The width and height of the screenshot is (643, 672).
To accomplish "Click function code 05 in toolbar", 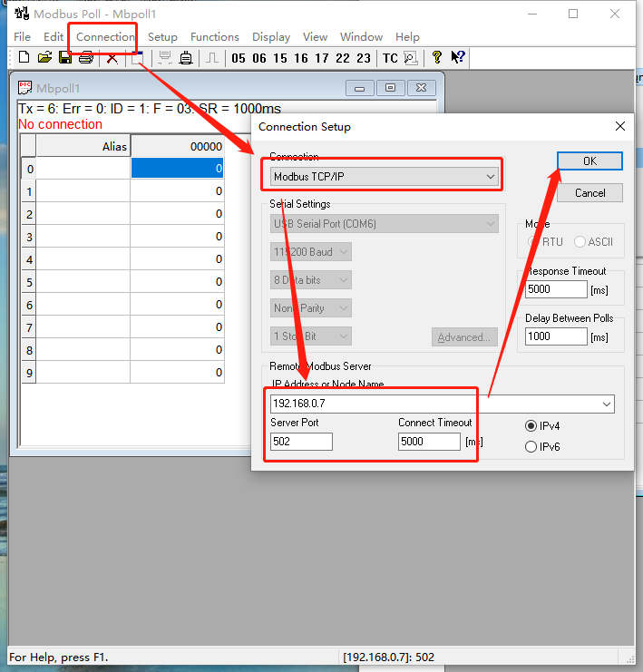I will point(239,58).
